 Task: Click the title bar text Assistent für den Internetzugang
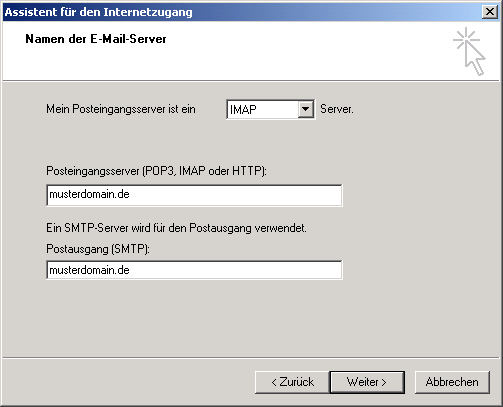pyautogui.click(x=99, y=12)
